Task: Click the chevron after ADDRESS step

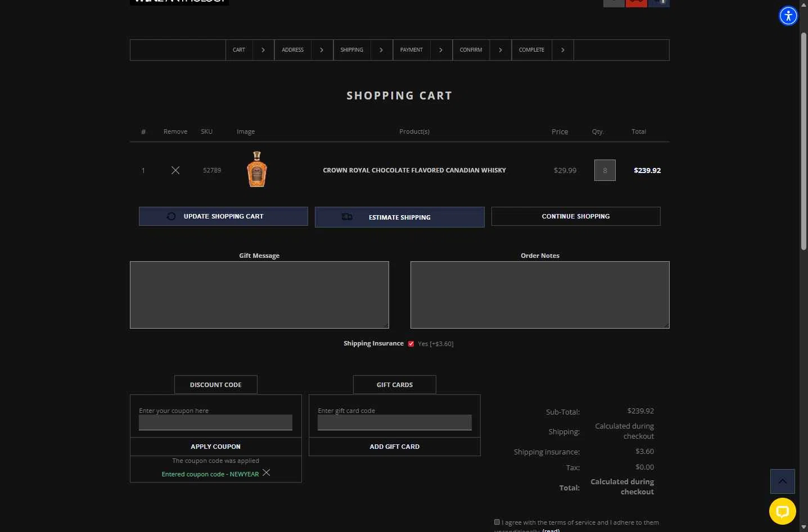Action: [322, 50]
